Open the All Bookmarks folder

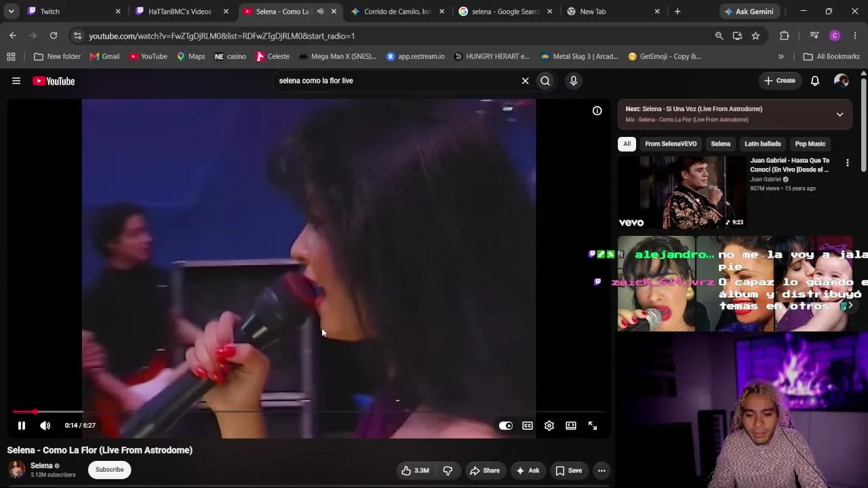click(x=831, y=56)
